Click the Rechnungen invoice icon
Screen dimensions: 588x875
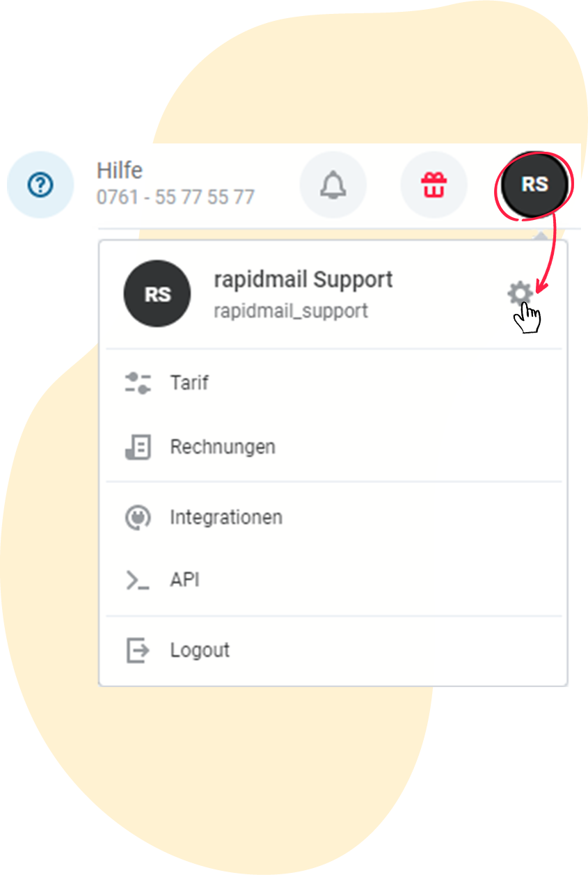[138, 447]
